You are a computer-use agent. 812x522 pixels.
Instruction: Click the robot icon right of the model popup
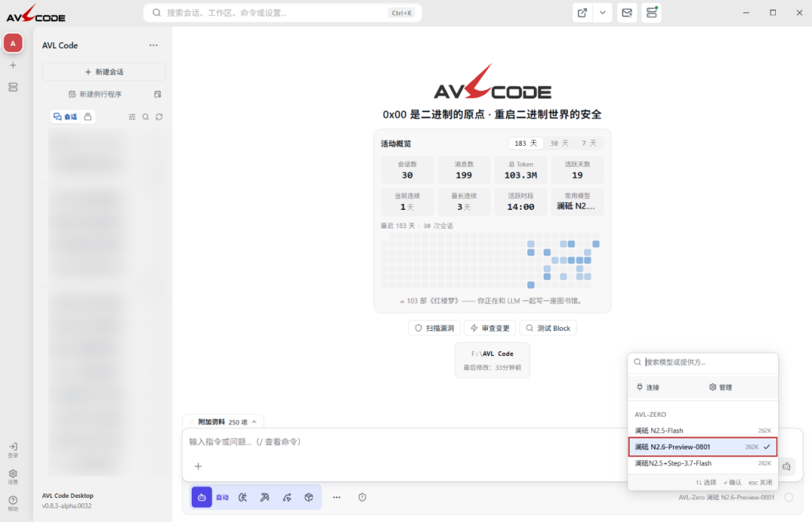[x=786, y=466]
